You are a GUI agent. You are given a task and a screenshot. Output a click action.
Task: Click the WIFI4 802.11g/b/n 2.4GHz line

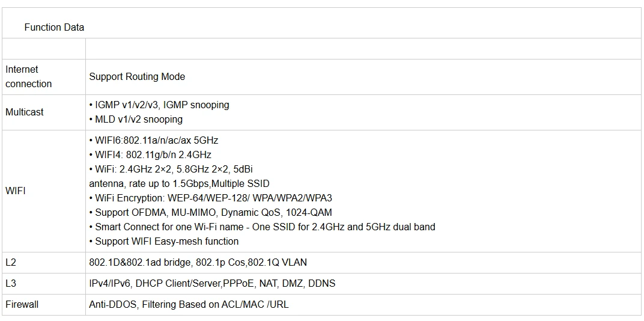(150, 155)
